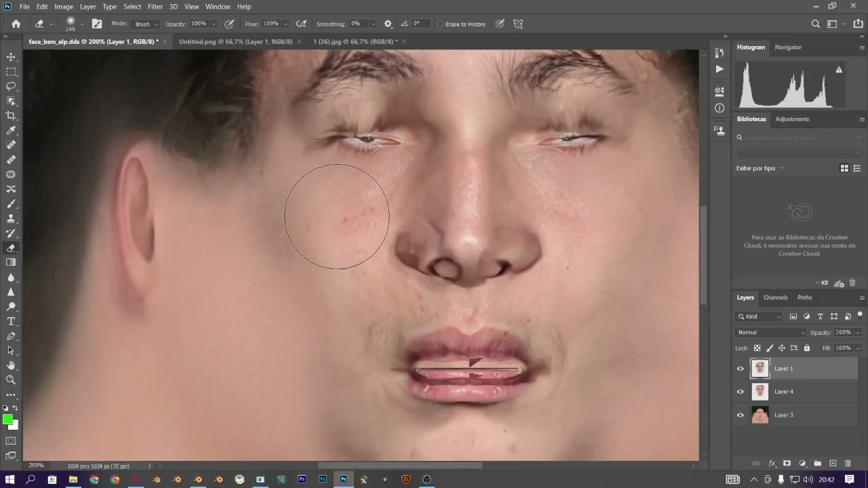Screen dimensions: 868x488
Task: Select the Pen tool
Action: click(x=11, y=336)
